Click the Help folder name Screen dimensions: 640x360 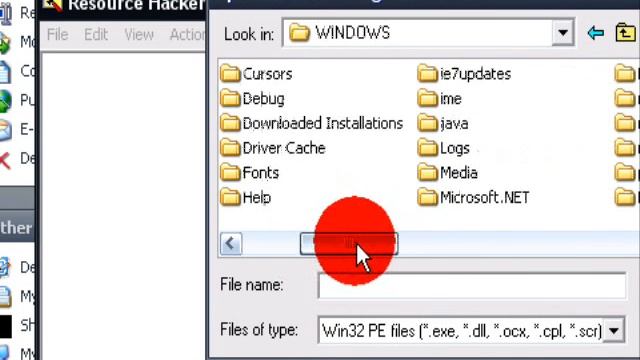pyautogui.click(x=257, y=198)
